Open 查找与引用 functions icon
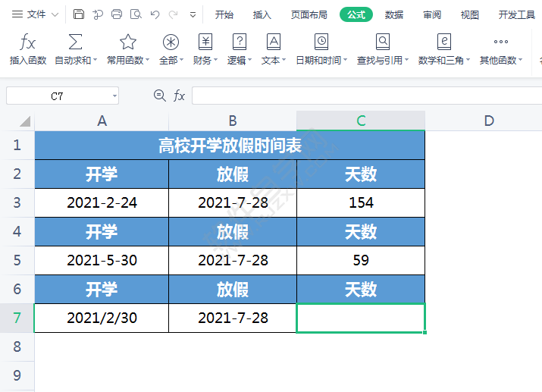This screenshot has height=392, width=542. coord(383,42)
